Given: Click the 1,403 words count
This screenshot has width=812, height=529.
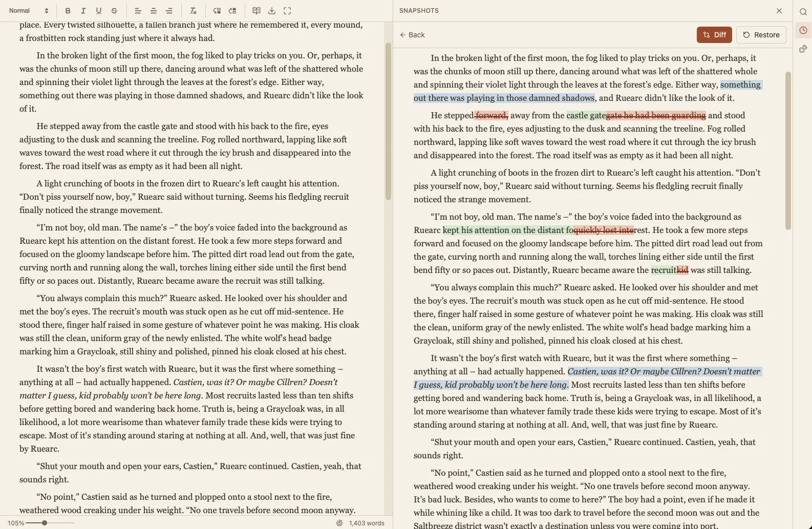Looking at the screenshot, I should coord(367,523).
